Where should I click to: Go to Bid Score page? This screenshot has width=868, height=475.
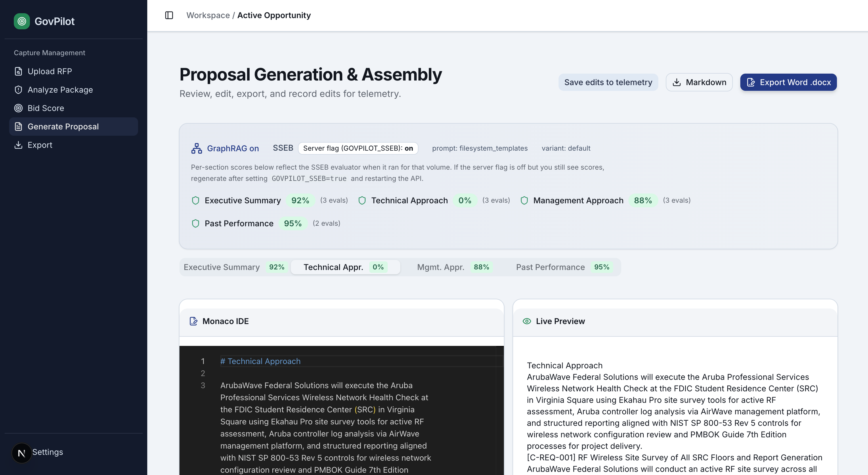coord(45,108)
